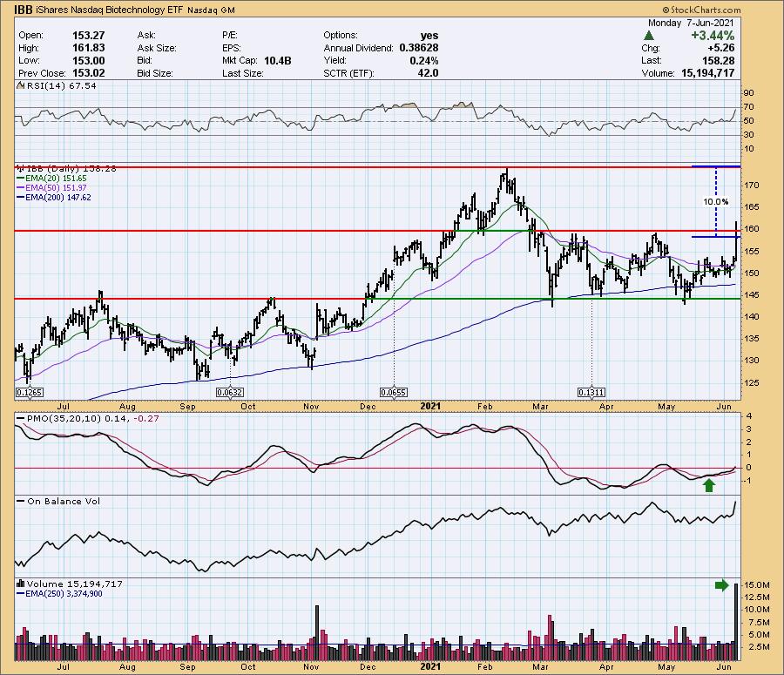This screenshot has width=784, height=675.
Task: Click the 0.0632 dividend marker
Action: pyautogui.click(x=229, y=393)
